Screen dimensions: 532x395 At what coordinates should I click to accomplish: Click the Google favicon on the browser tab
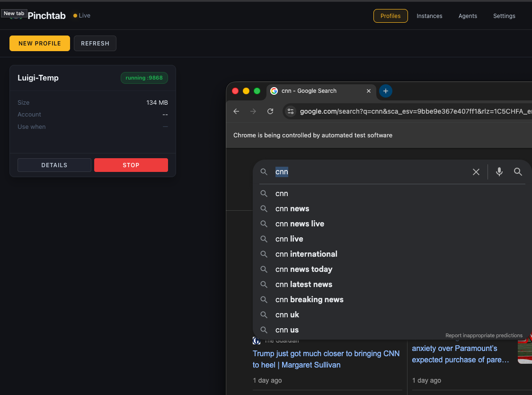(274, 91)
